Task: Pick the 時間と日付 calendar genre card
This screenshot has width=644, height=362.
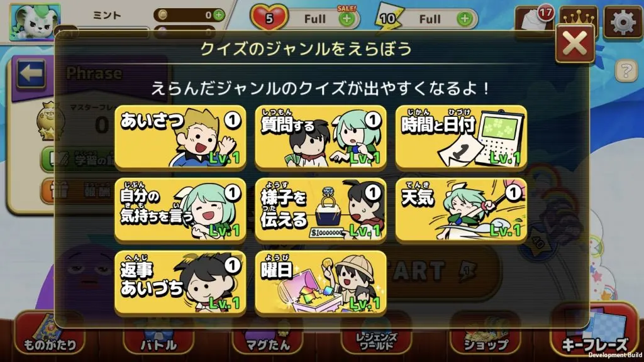Action: click(x=461, y=137)
